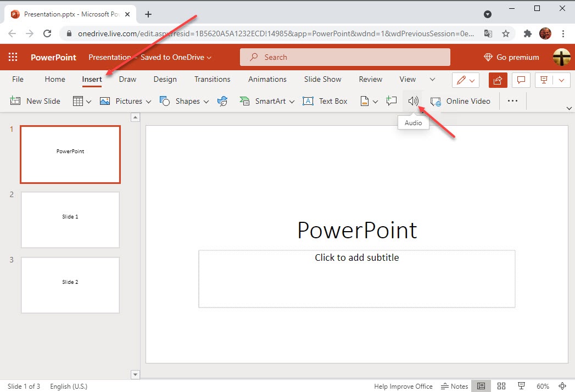The image size is (575, 392).
Task: Expand the SmartArt dropdown arrow
Action: click(292, 102)
